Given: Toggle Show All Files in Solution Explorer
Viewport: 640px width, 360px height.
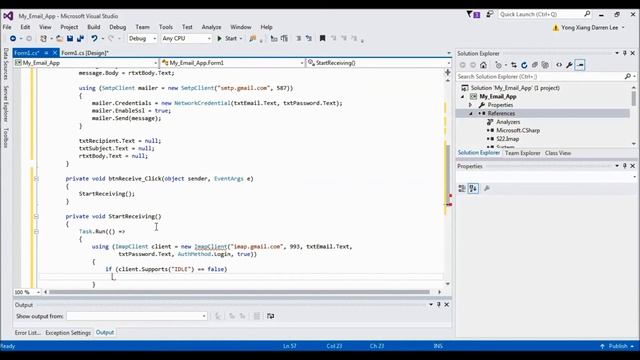Looking at the screenshot, I should 545,65.
